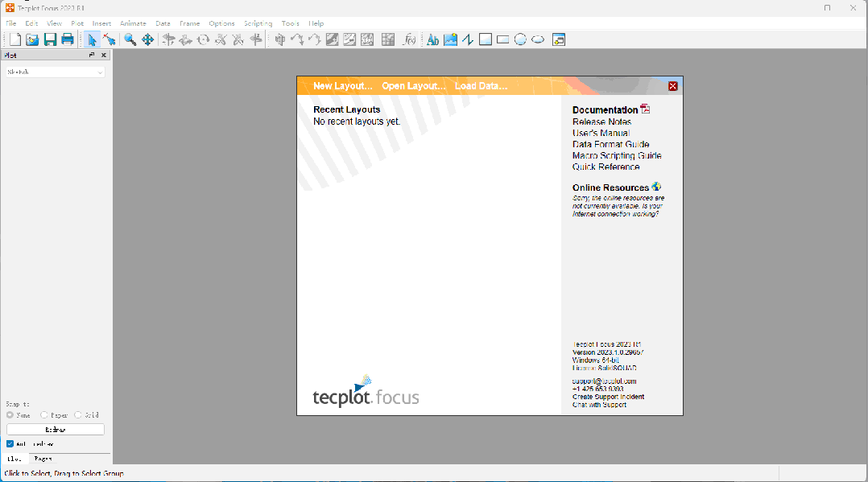This screenshot has width=868, height=482.
Task: Select the ellipse shape tool
Action: pos(538,39)
